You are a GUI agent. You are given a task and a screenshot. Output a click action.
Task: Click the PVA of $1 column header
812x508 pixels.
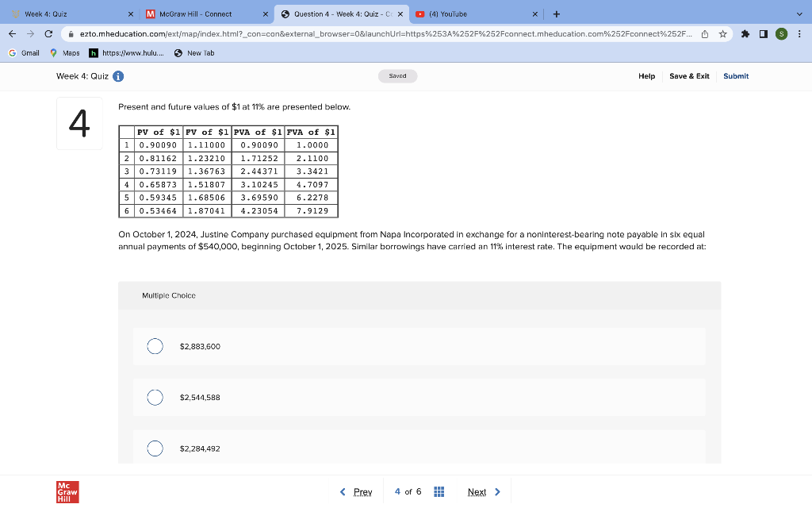tap(258, 133)
